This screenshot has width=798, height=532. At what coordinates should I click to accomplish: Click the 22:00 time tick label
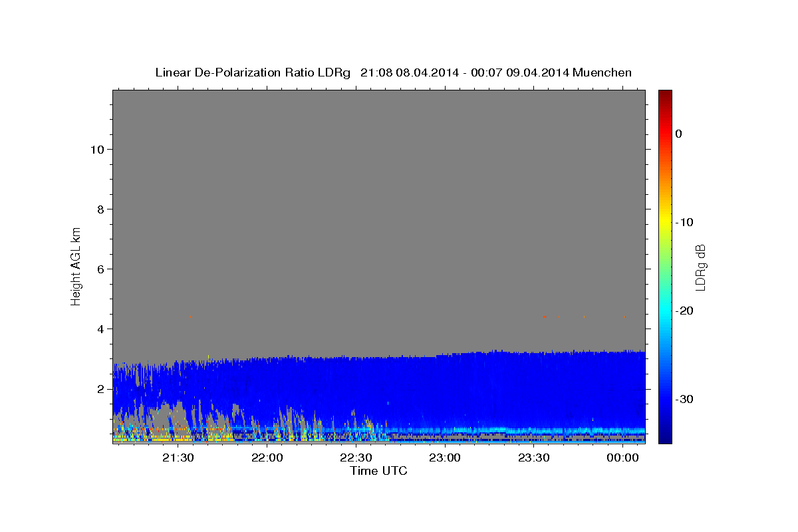pyautogui.click(x=267, y=458)
